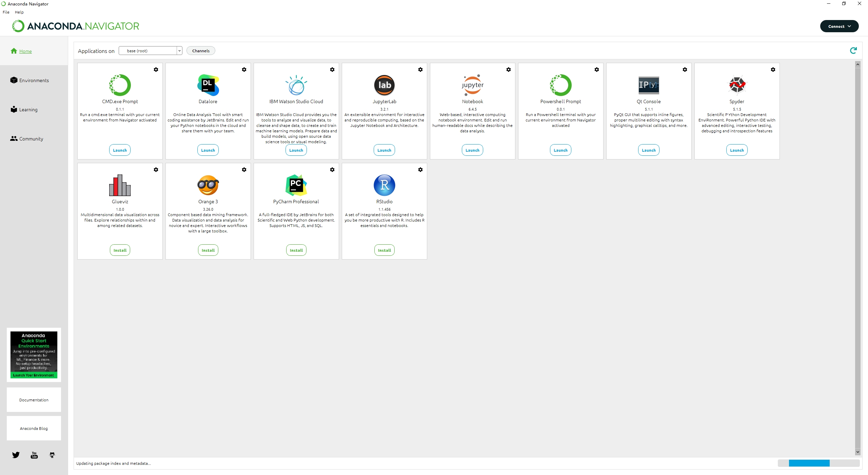This screenshot has width=868, height=475.
Task: Open gear menu on PyCharm Professional tile
Action: pyautogui.click(x=332, y=170)
